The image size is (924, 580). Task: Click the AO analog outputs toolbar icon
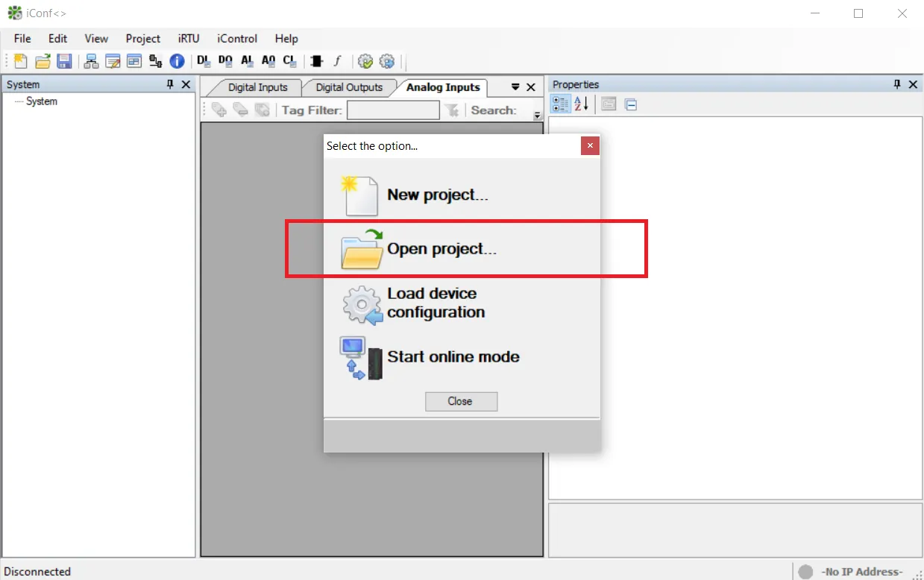(x=268, y=61)
